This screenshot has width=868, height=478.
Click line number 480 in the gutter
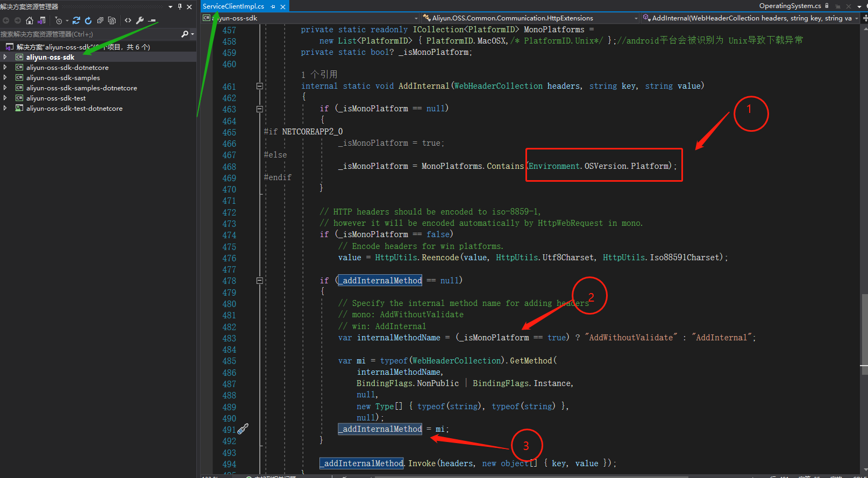(x=229, y=304)
